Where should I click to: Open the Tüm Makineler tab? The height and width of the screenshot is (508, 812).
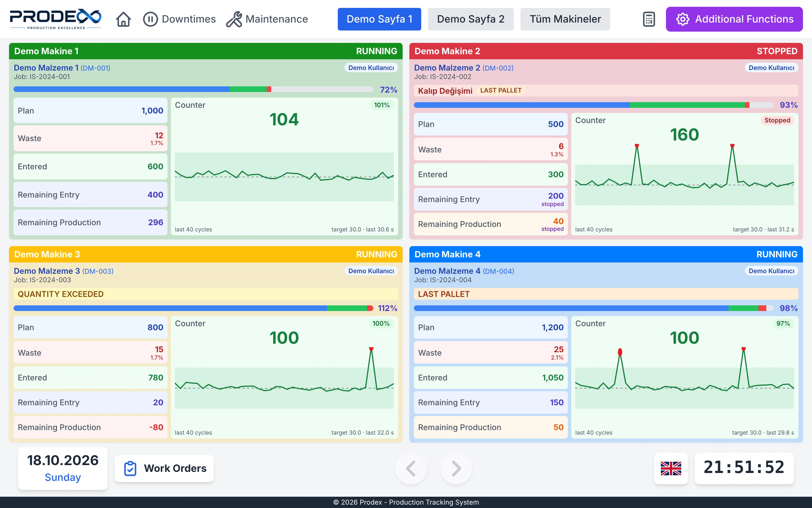pos(565,19)
